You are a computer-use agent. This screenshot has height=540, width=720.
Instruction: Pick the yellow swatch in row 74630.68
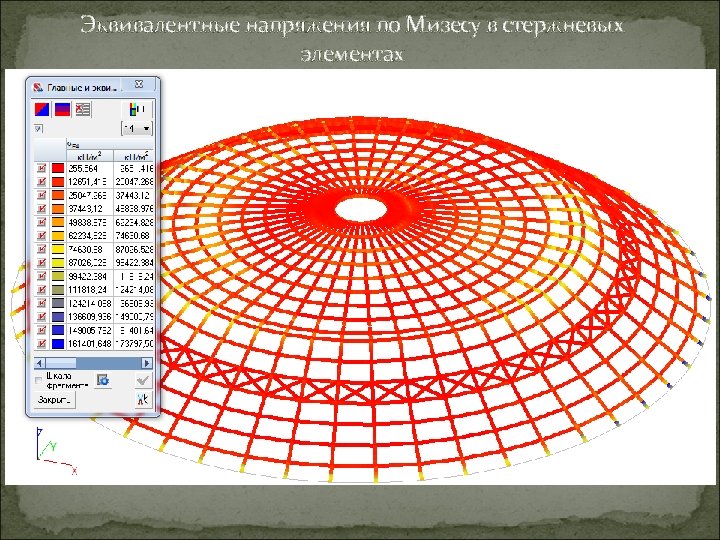pyautogui.click(x=58, y=249)
